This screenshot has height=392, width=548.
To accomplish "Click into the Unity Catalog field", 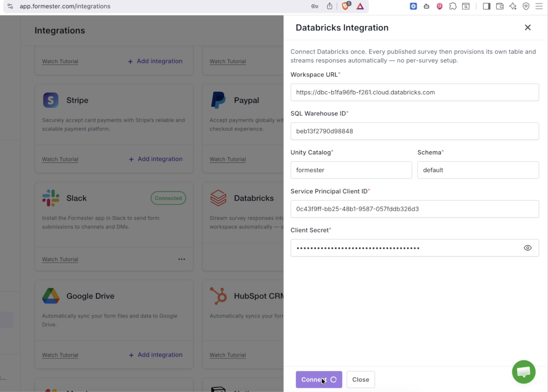I will pyautogui.click(x=351, y=170).
